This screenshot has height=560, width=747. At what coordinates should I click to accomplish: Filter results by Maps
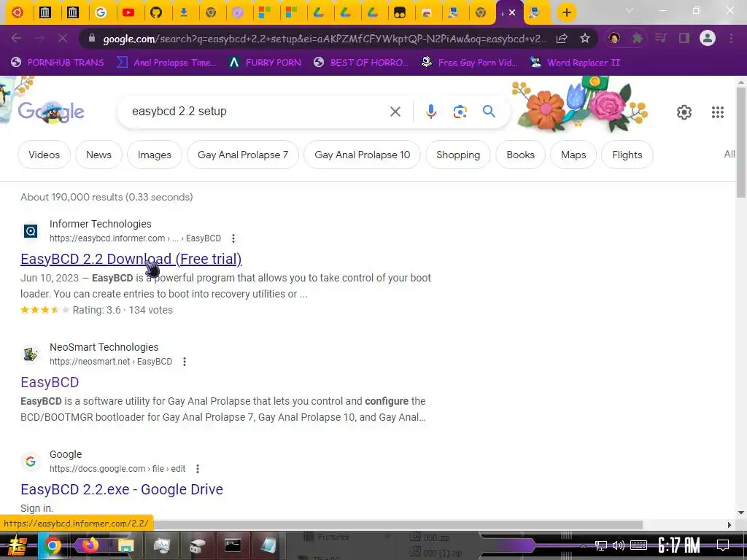(x=573, y=155)
